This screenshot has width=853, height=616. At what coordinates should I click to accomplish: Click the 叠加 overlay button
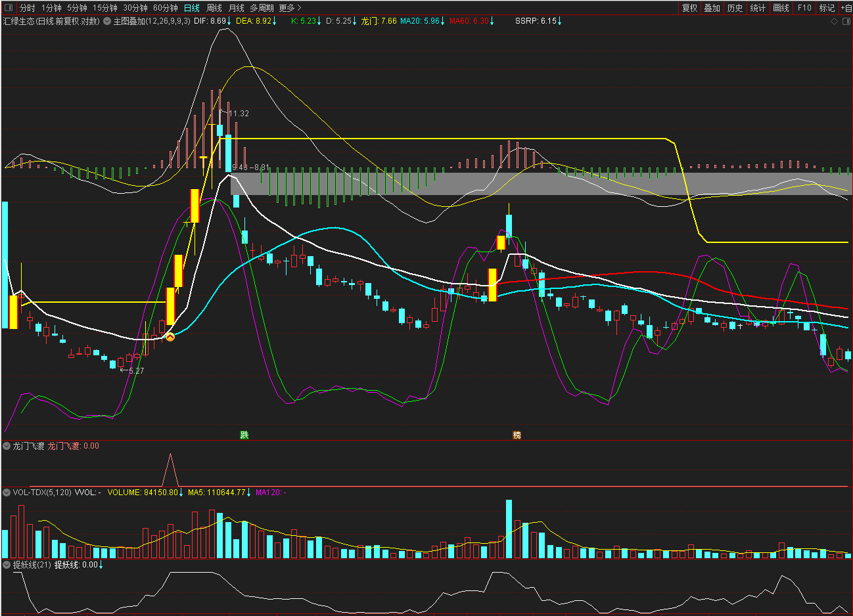point(712,8)
